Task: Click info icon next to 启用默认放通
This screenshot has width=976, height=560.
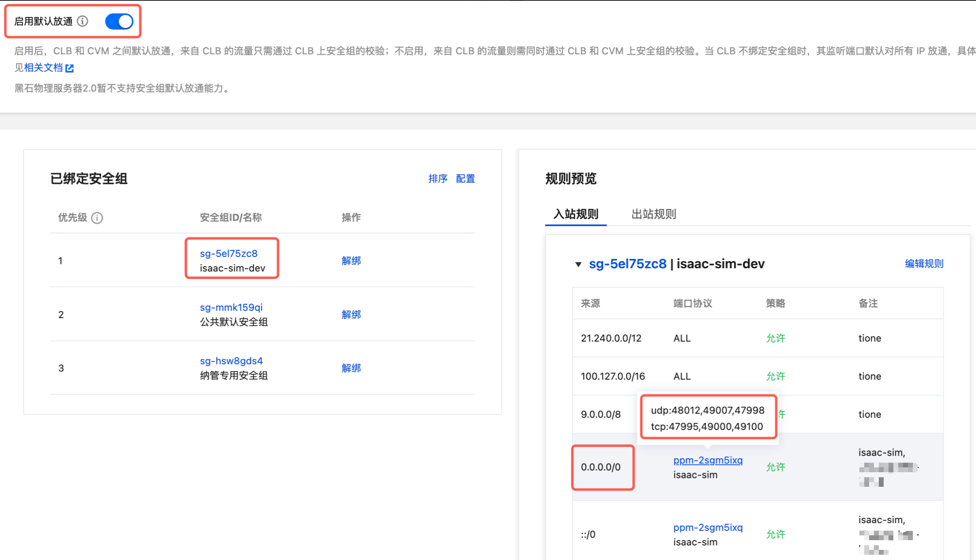Action: (83, 21)
